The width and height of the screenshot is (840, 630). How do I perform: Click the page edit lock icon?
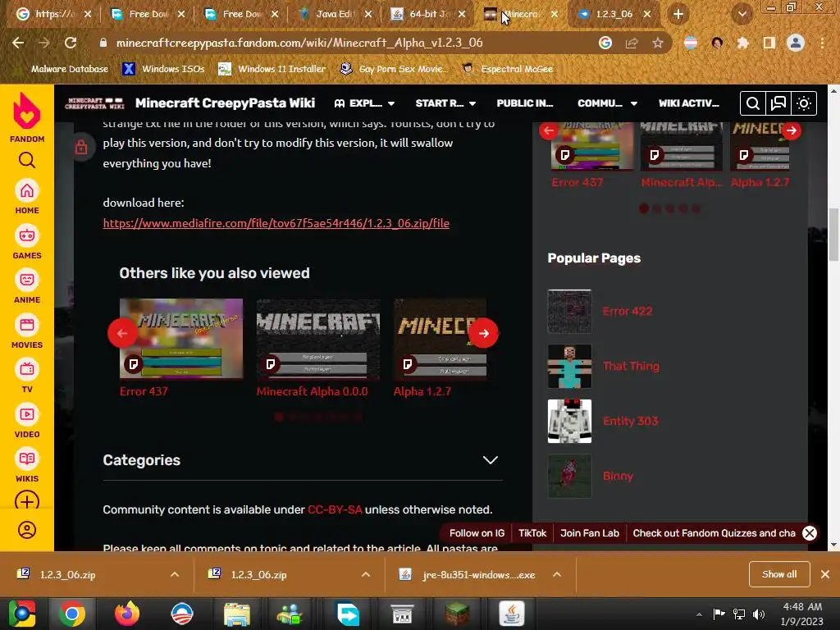coord(81,147)
